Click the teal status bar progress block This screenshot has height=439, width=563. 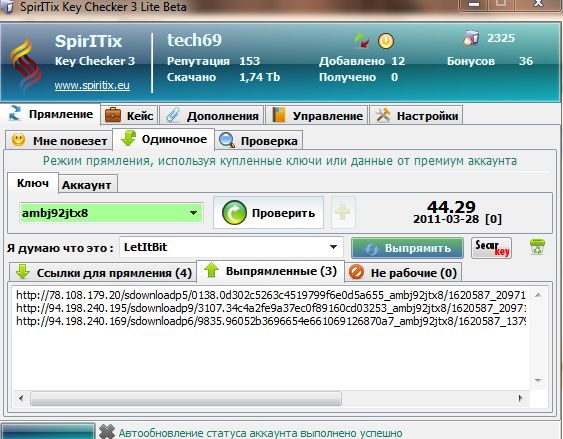[48, 431]
